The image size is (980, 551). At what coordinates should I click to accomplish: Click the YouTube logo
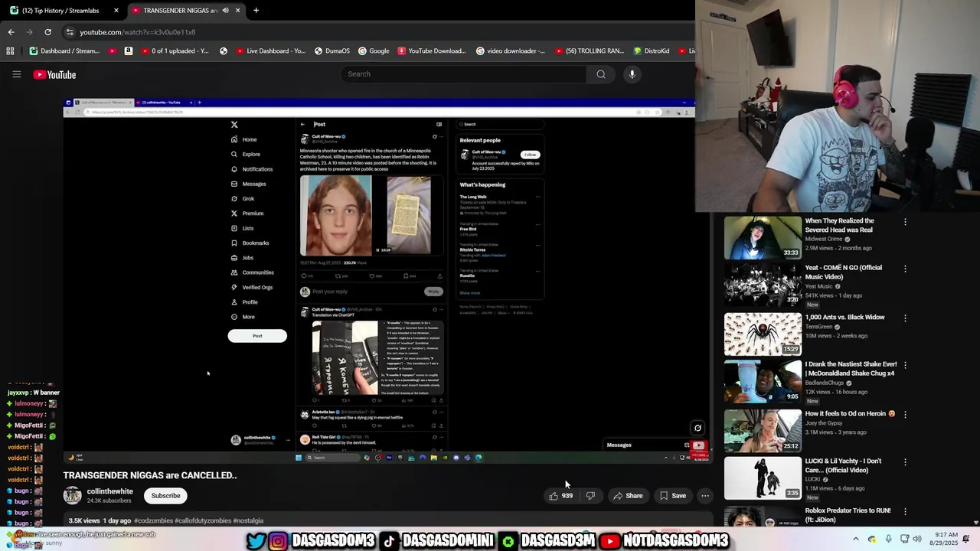pos(54,74)
